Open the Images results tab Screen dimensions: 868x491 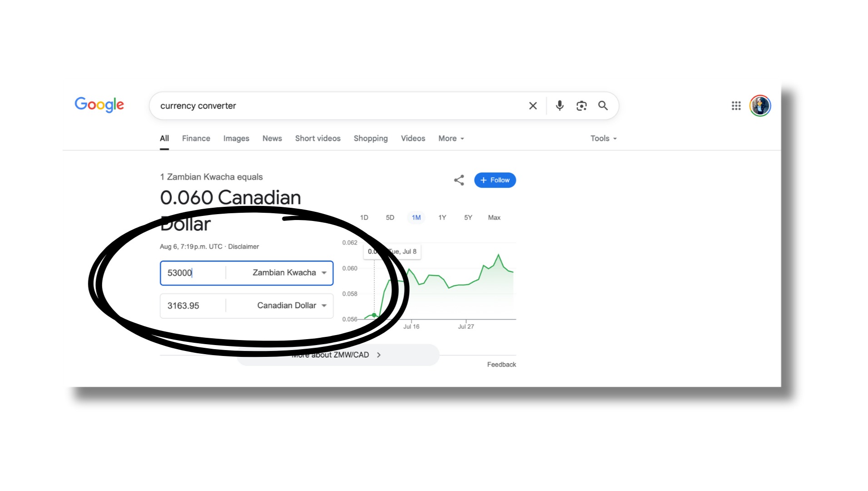[x=236, y=139]
